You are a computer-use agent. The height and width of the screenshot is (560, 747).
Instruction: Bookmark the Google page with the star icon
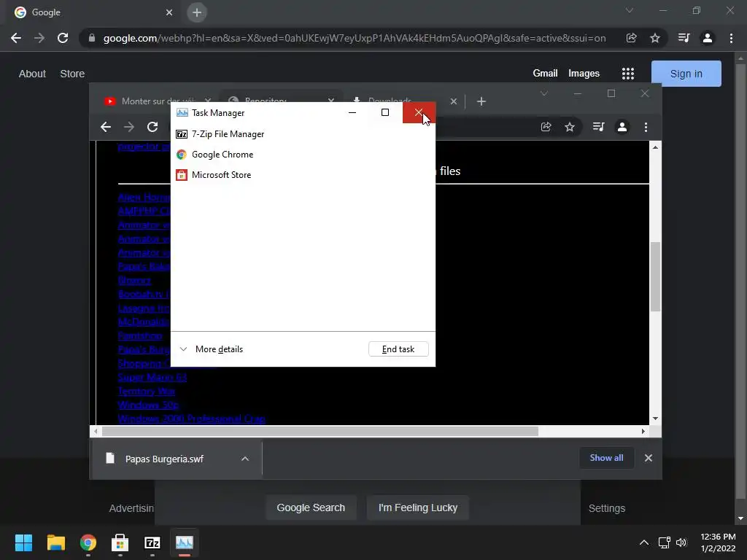pyautogui.click(x=655, y=38)
